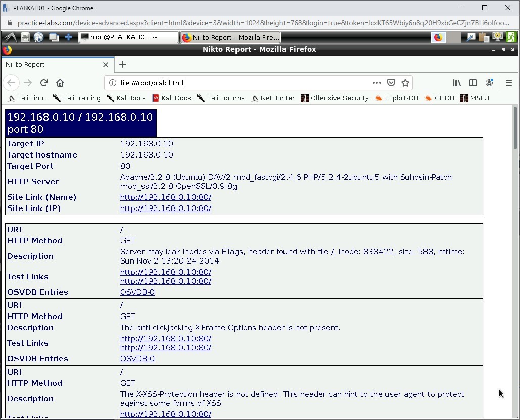Open page actions three-dots menu
This screenshot has width=520, height=420.
tap(377, 83)
